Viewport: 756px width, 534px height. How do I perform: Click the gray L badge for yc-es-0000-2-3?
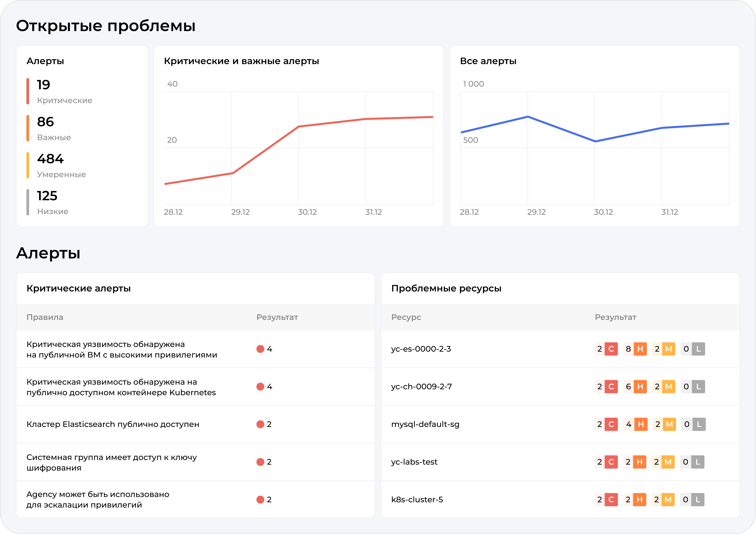point(698,349)
